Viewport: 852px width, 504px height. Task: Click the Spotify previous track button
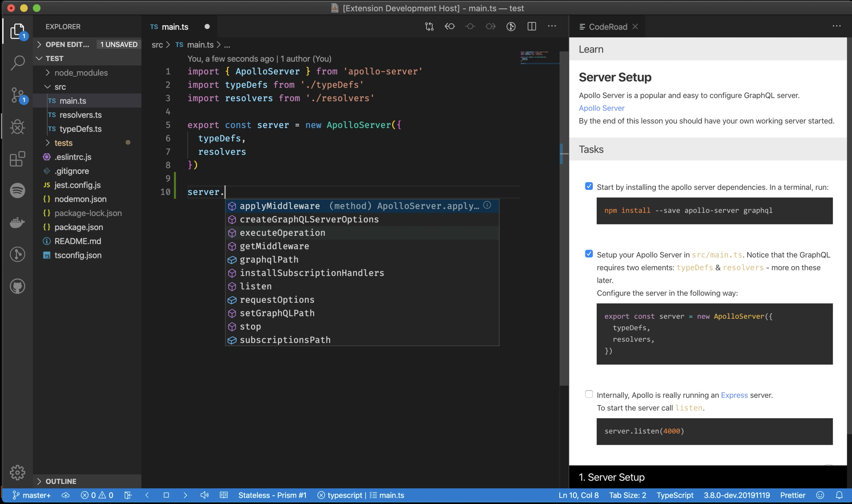pyautogui.click(x=147, y=495)
